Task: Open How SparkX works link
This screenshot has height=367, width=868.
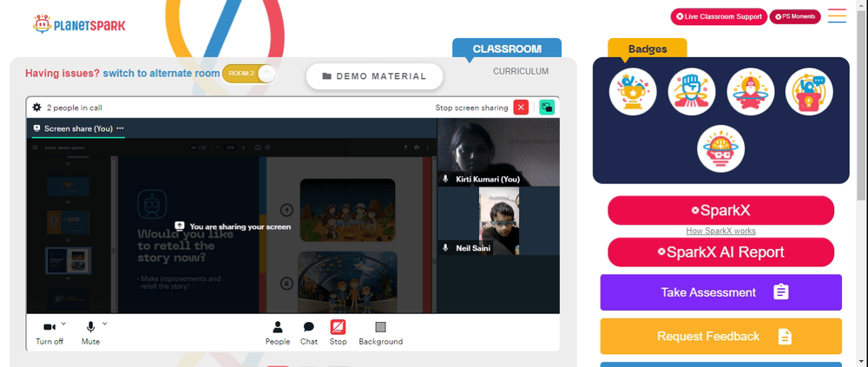Action: pos(720,231)
